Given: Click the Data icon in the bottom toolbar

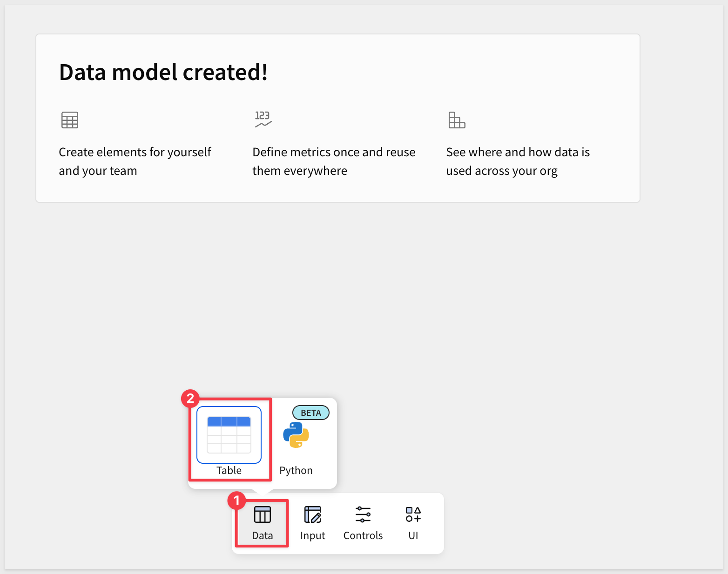Looking at the screenshot, I should point(262,515).
